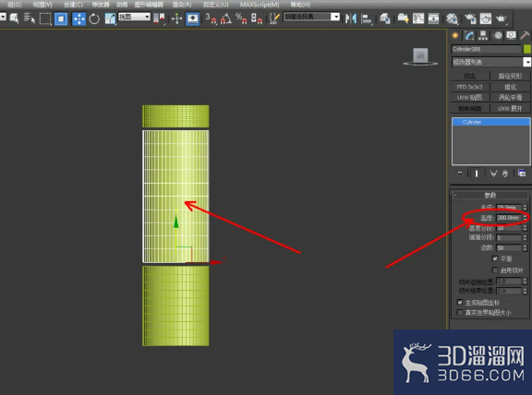Click the Select and Manipulate icon
Viewport: 532px width, 395px height.
coord(176,18)
